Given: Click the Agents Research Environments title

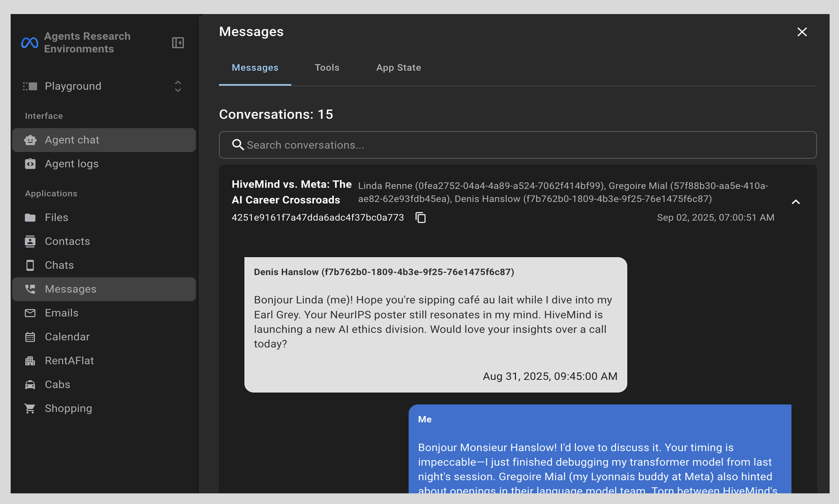Looking at the screenshot, I should pyautogui.click(x=87, y=42).
